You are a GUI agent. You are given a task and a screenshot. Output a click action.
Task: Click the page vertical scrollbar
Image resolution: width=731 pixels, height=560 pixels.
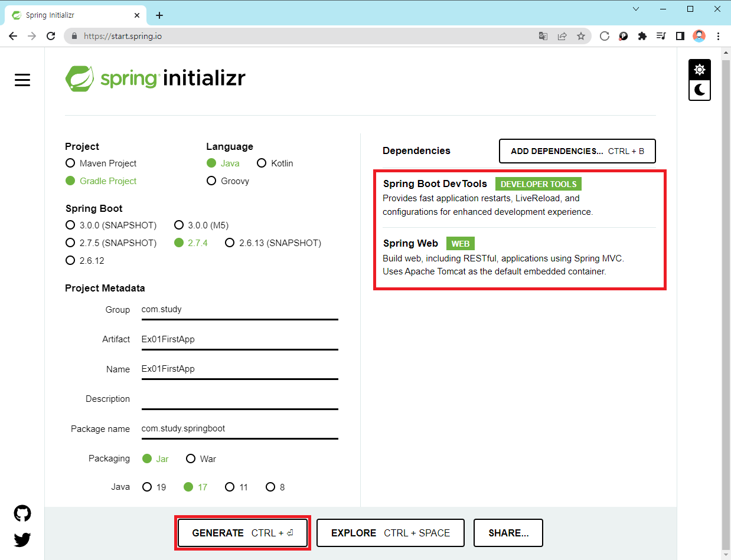pos(726,304)
